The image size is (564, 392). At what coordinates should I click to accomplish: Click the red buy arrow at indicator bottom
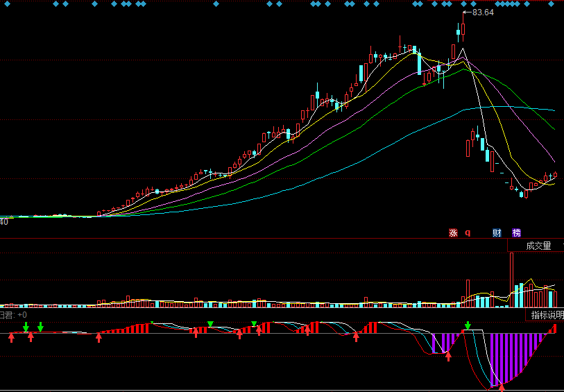click(x=502, y=386)
